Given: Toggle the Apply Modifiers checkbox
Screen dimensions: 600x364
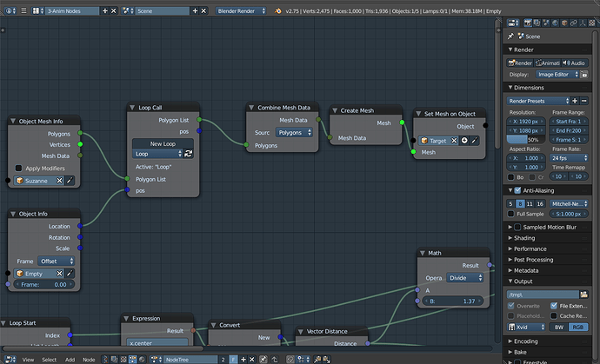Looking at the screenshot, I should coord(18,169).
